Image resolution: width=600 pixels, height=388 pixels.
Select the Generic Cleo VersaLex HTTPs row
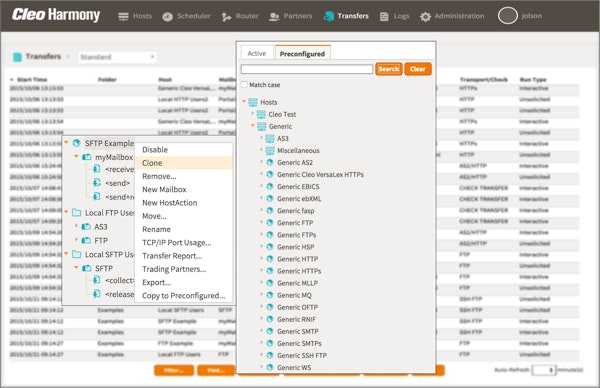pos(320,174)
